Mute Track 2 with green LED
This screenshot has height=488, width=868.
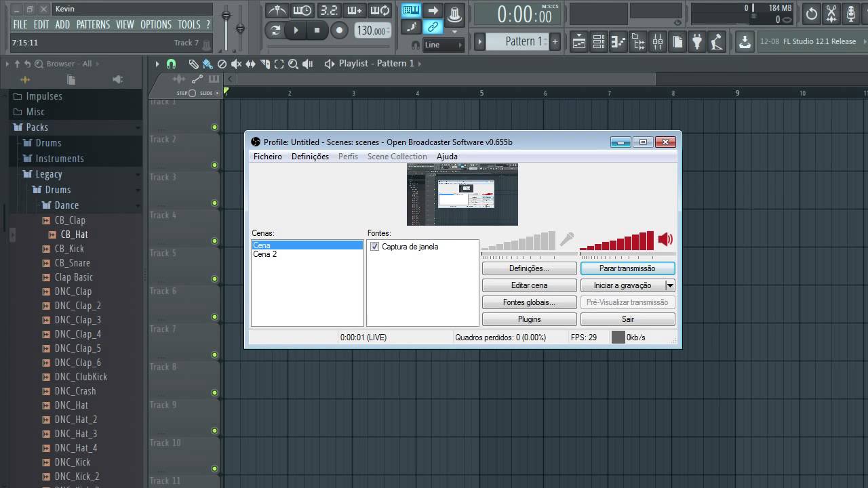coord(214,165)
